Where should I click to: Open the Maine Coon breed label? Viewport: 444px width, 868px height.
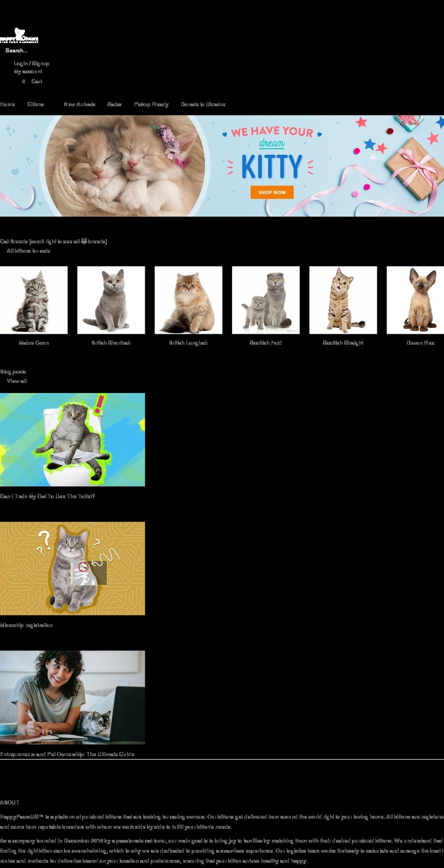point(34,343)
